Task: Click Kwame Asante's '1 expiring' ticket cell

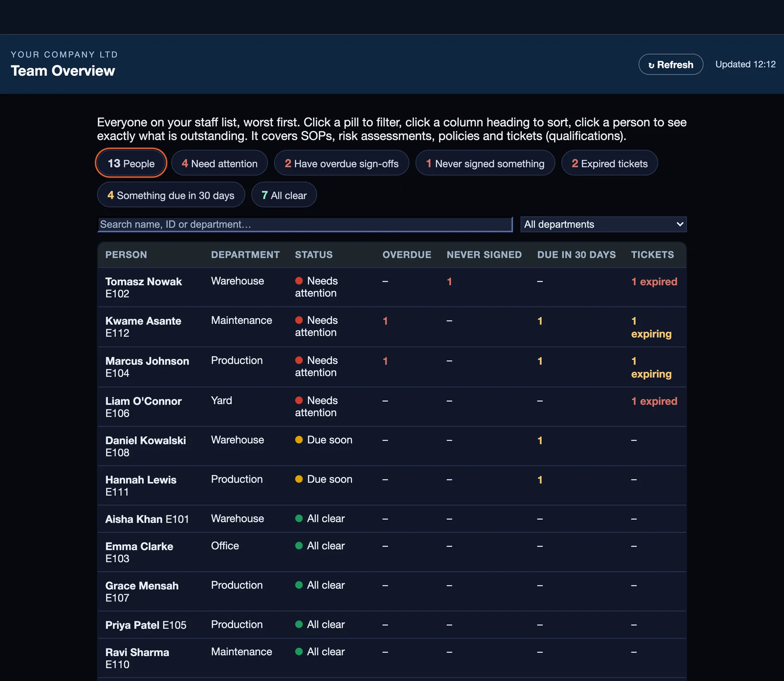Action: pos(651,327)
